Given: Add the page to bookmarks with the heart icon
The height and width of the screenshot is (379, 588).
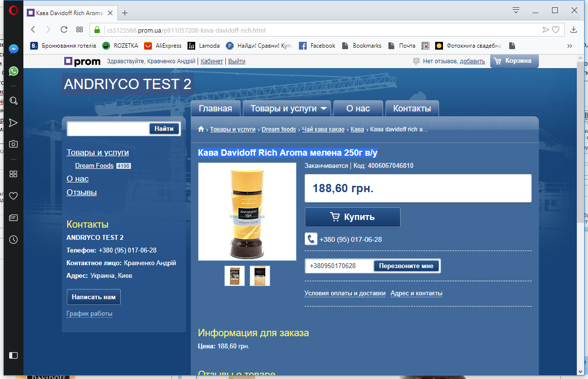Looking at the screenshot, I should (x=555, y=30).
